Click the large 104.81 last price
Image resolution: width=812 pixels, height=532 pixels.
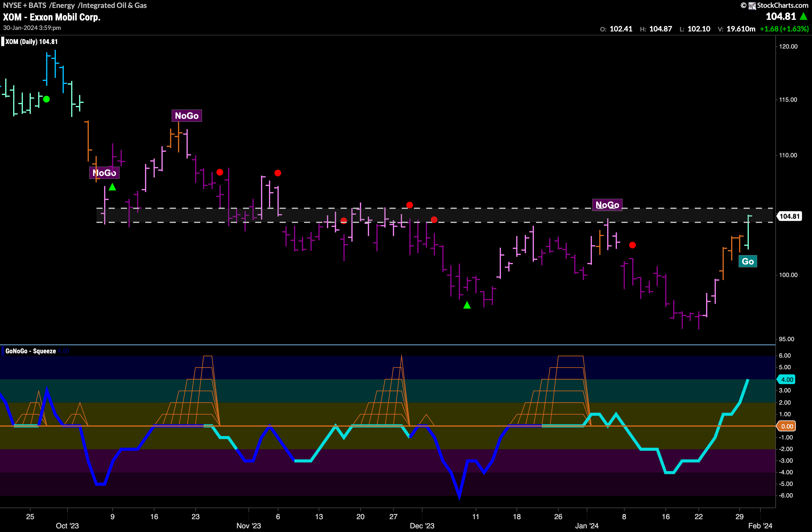click(x=781, y=16)
